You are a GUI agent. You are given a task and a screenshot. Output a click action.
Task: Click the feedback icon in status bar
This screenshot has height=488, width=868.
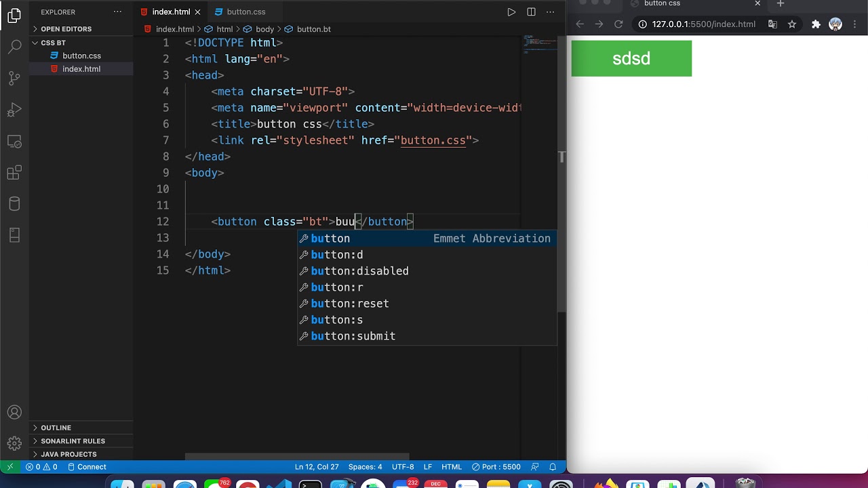[x=535, y=467]
